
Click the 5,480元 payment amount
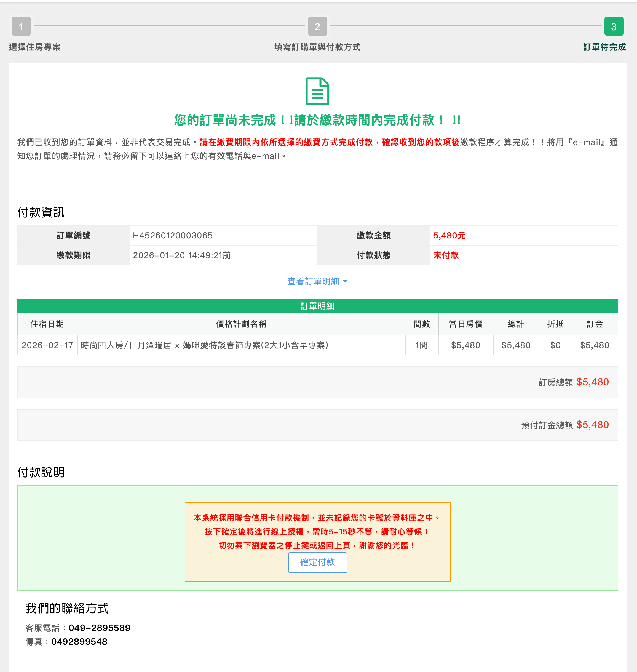449,235
